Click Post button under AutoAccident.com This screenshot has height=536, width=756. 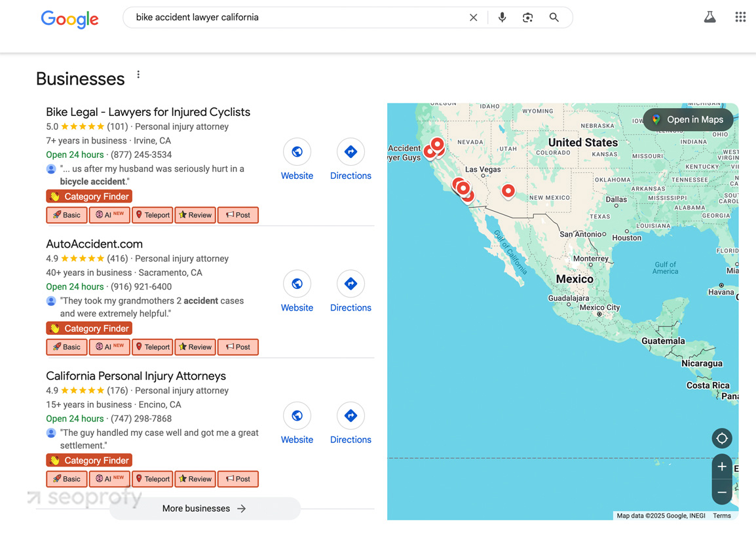pos(238,347)
